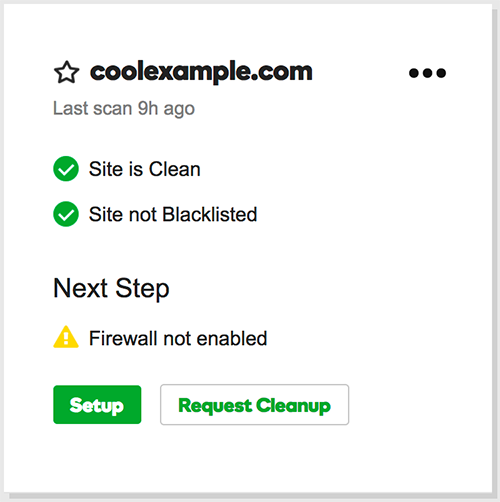Inspect the firewall alert icon
Screen dimensions: 500x502
coord(66,337)
